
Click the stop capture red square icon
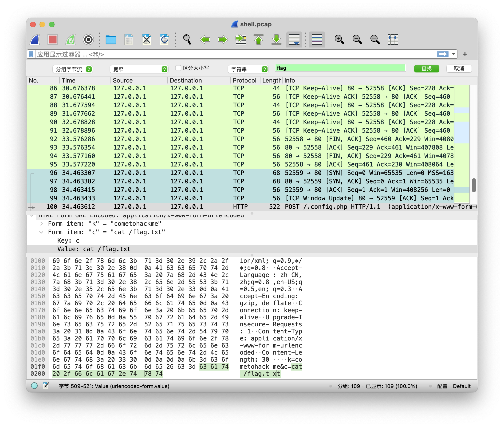[52, 40]
